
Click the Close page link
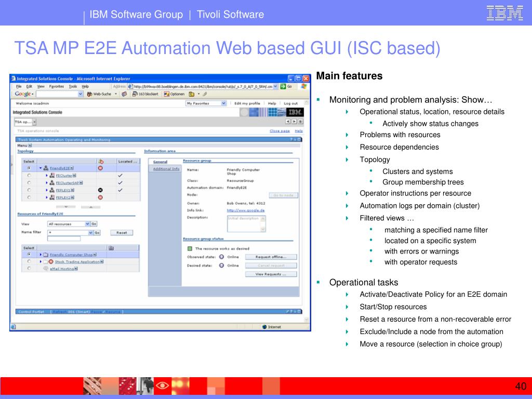(x=280, y=131)
